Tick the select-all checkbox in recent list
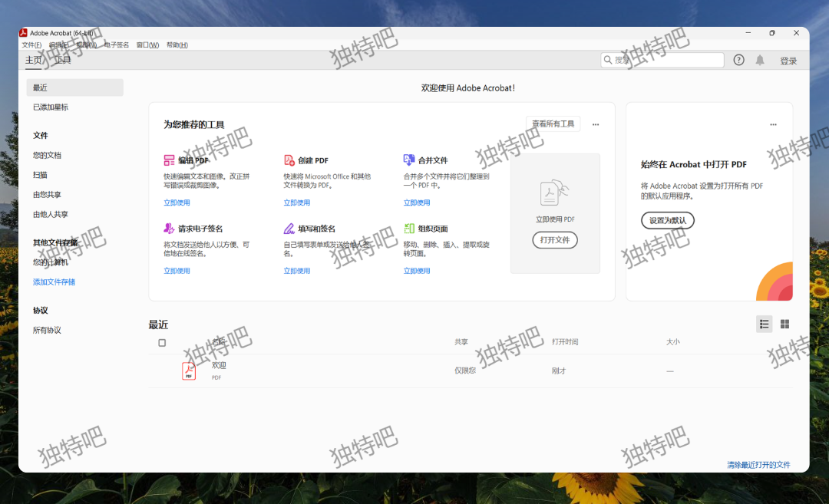Screen dimensions: 829x504 click(x=162, y=343)
